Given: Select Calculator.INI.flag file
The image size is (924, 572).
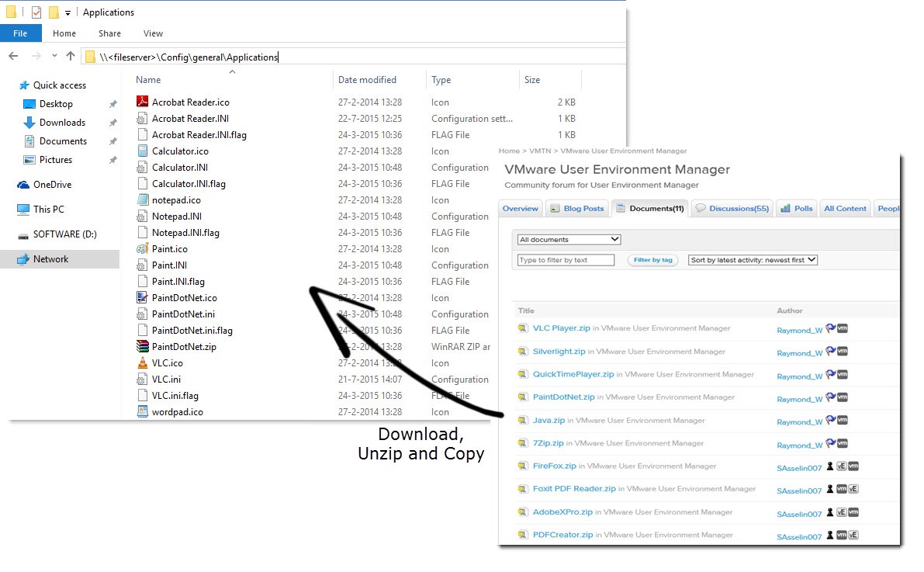Looking at the screenshot, I should point(189,184).
